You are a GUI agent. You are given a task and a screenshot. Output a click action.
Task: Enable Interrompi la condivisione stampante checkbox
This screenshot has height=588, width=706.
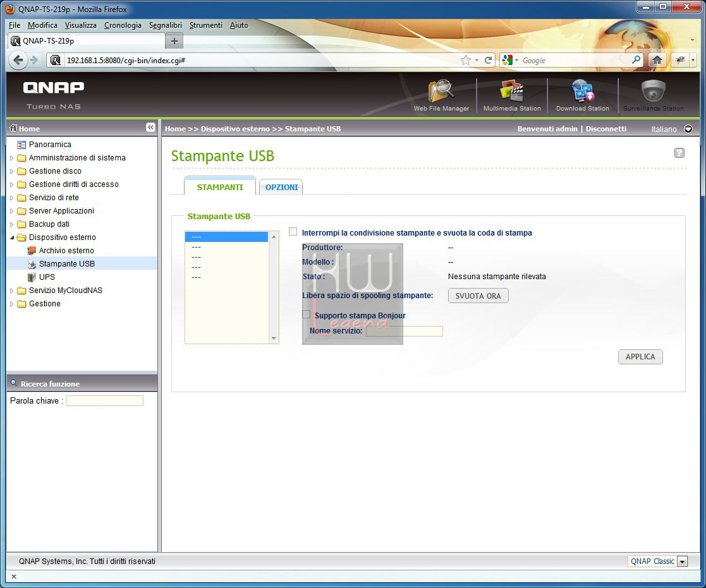pos(293,232)
